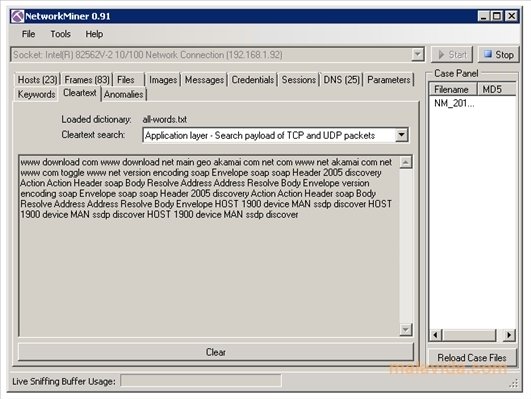Open the Help menu
Screen dimensions: 531x399
tap(94, 34)
